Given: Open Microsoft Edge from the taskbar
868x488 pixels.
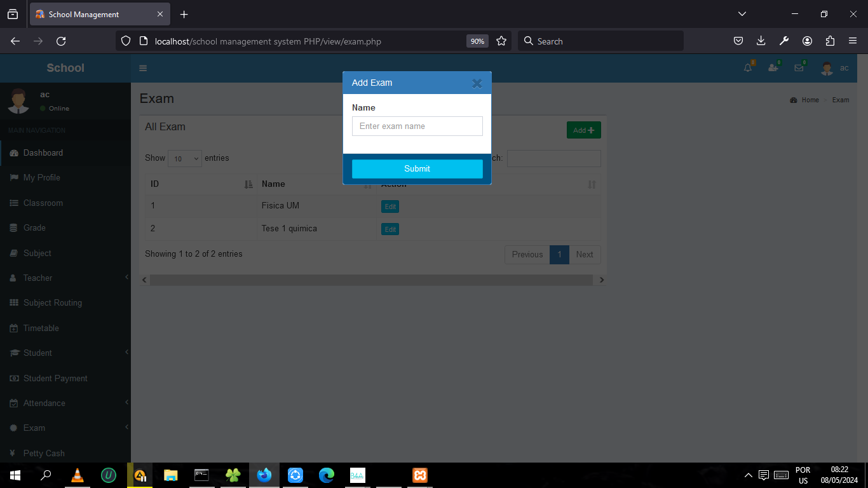Looking at the screenshot, I should click(327, 475).
